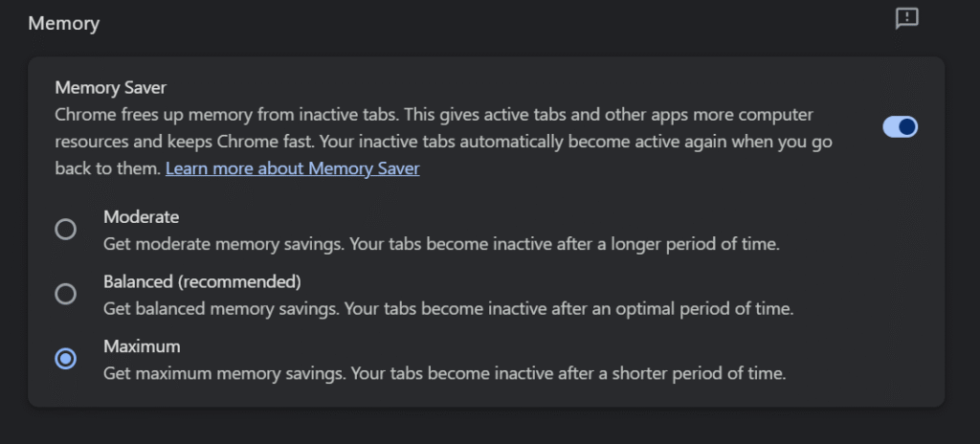This screenshot has width=980, height=444.
Task: Click the Moderate option label
Action: tap(141, 217)
